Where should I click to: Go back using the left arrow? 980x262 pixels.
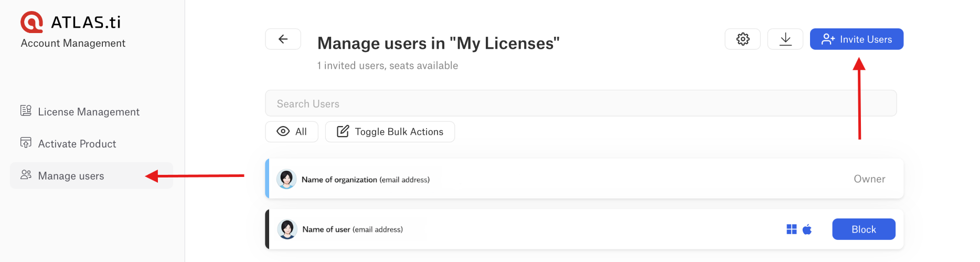click(283, 39)
